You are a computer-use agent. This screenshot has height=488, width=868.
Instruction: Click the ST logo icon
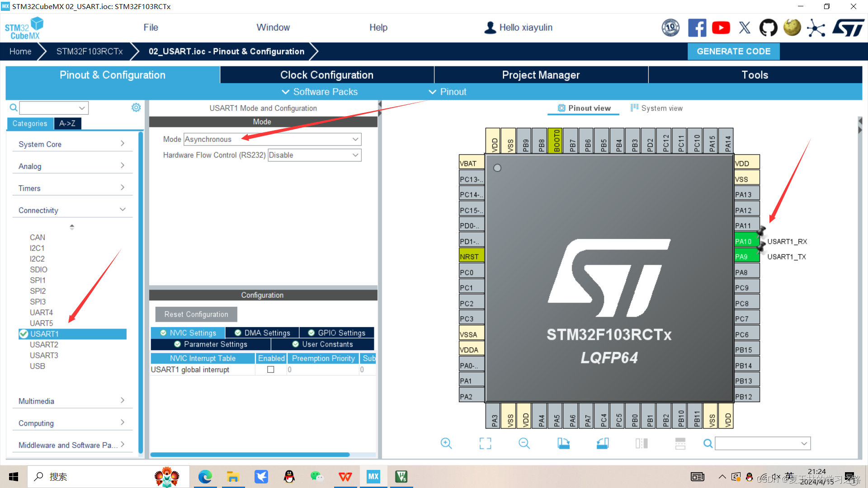tap(849, 28)
